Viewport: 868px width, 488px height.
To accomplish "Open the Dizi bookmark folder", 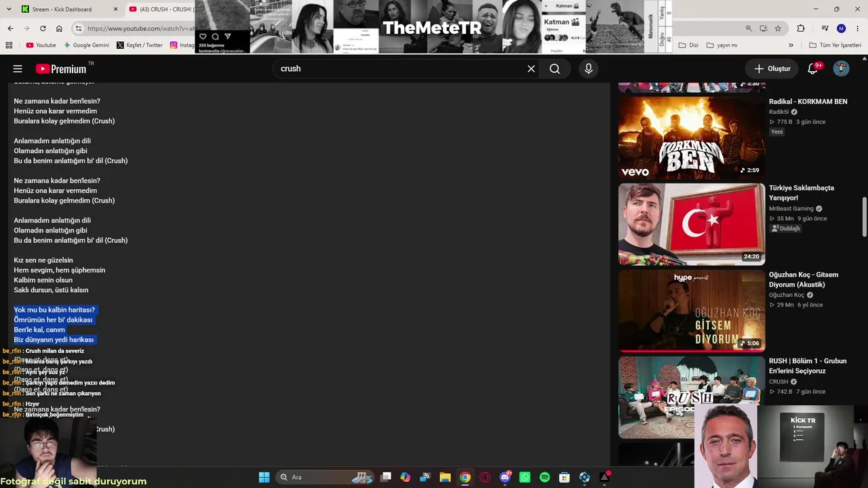I will pos(688,45).
